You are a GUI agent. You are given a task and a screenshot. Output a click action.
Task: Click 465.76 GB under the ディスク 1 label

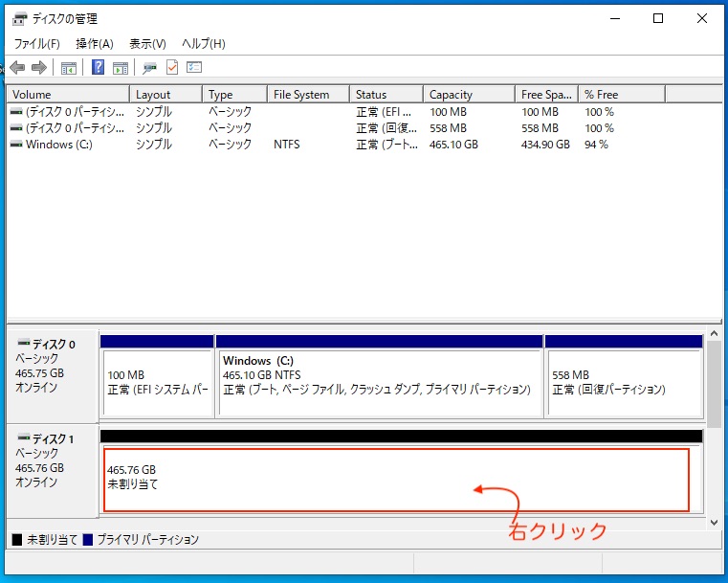39,468
